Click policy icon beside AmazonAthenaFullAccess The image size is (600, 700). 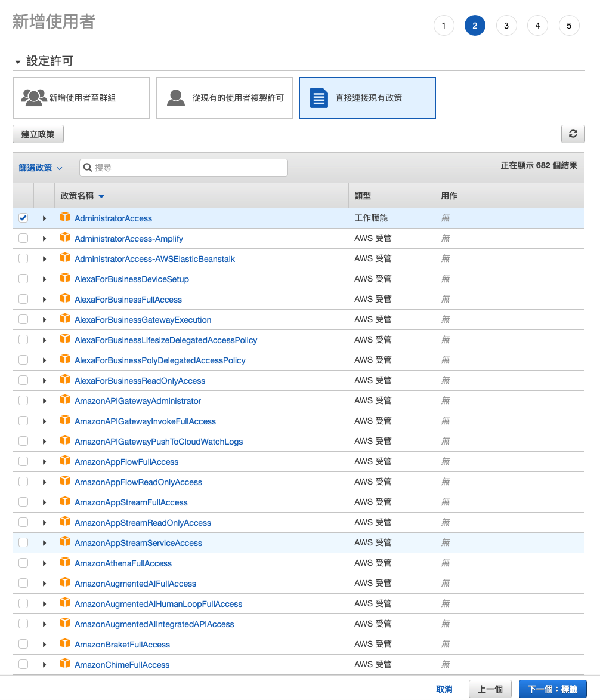pos(65,563)
